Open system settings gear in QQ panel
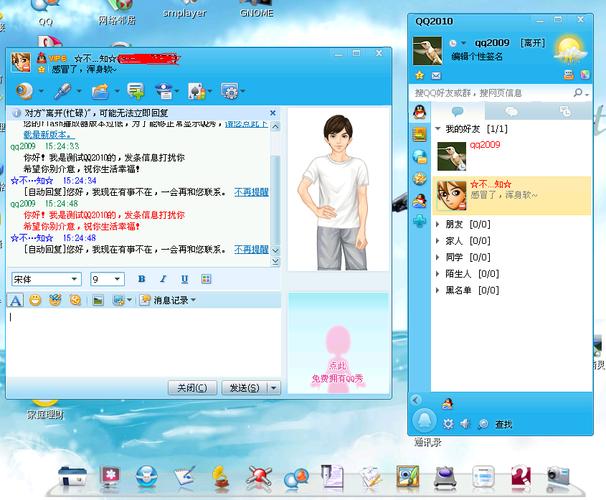This screenshot has width=606, height=500. point(448,424)
